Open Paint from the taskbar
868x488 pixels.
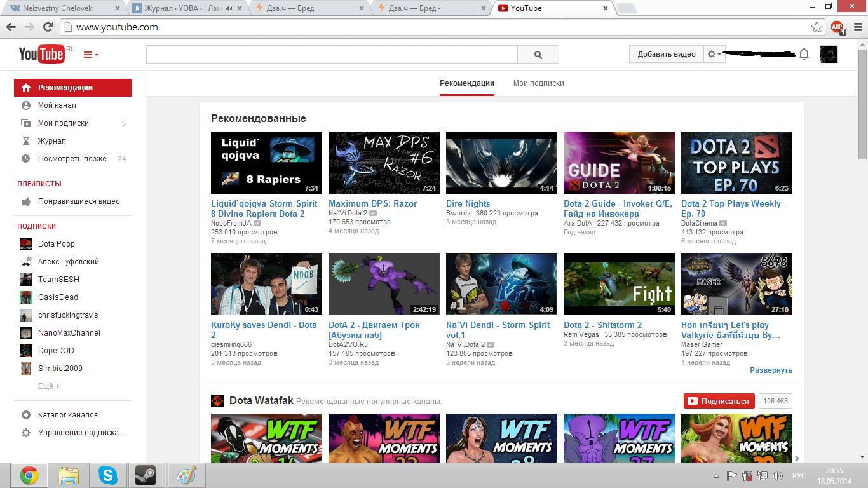coord(186,475)
